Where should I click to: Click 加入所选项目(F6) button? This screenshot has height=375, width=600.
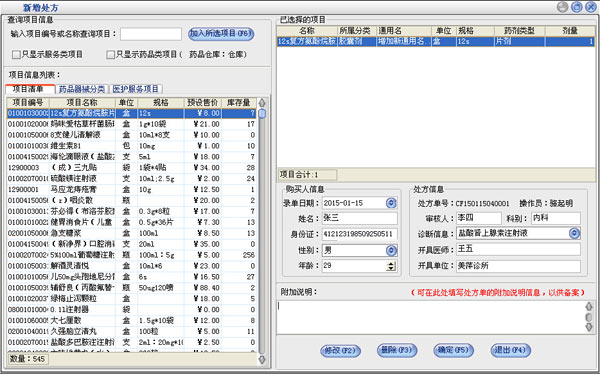tap(221, 34)
